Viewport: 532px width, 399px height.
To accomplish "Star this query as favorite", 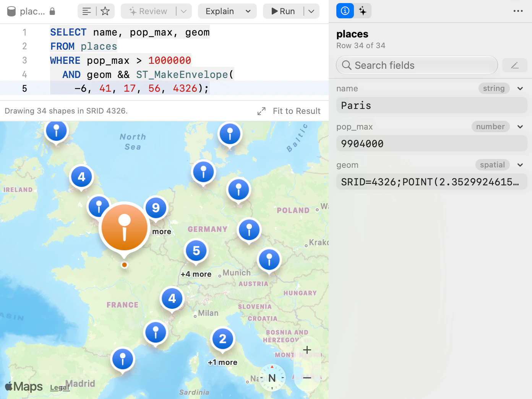I will (105, 11).
